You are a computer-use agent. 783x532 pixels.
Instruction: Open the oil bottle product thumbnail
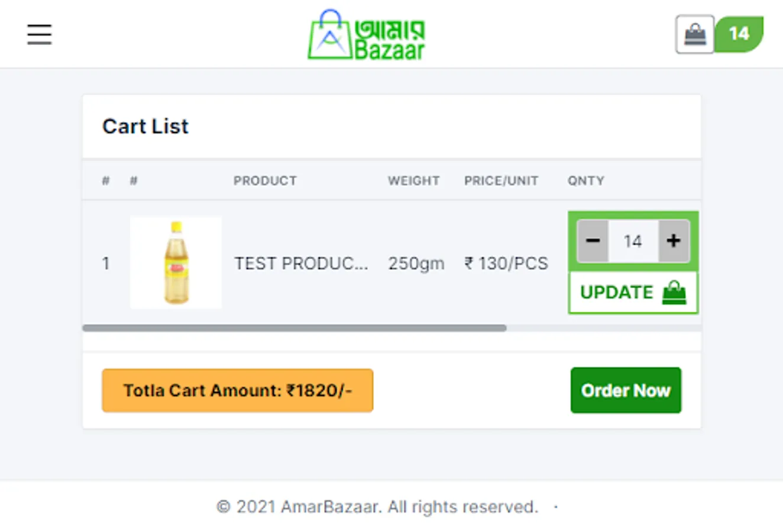176,262
